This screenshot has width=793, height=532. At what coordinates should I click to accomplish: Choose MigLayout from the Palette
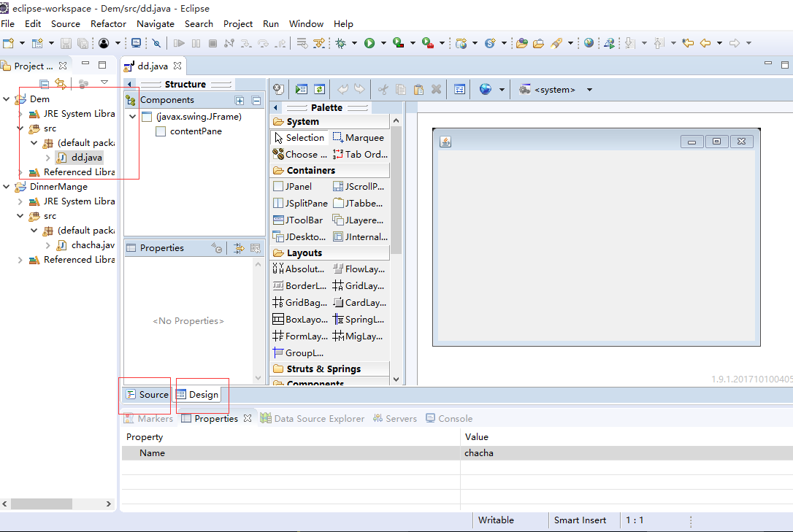pyautogui.click(x=358, y=336)
